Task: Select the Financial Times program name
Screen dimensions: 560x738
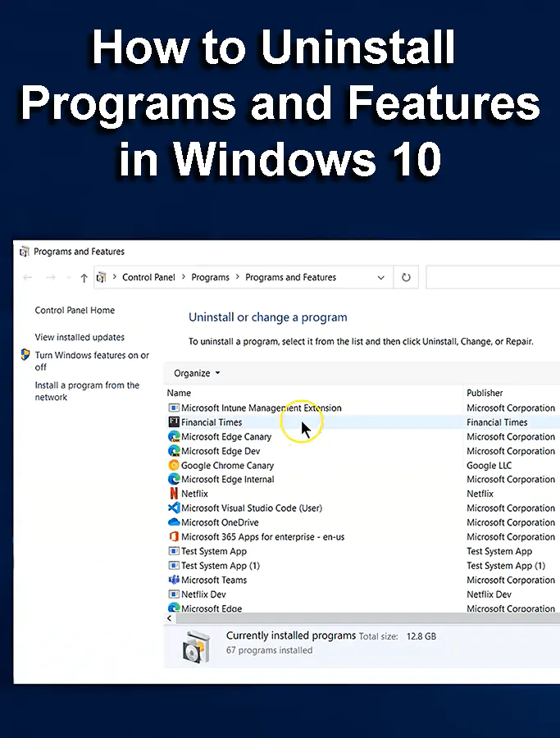Action: 212,422
